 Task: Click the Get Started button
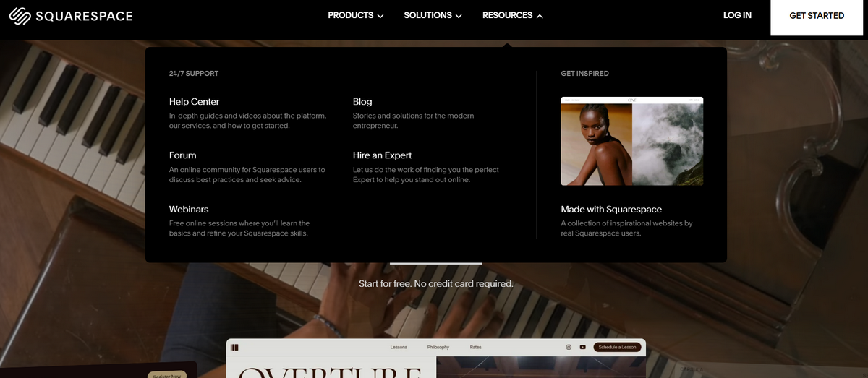(817, 16)
